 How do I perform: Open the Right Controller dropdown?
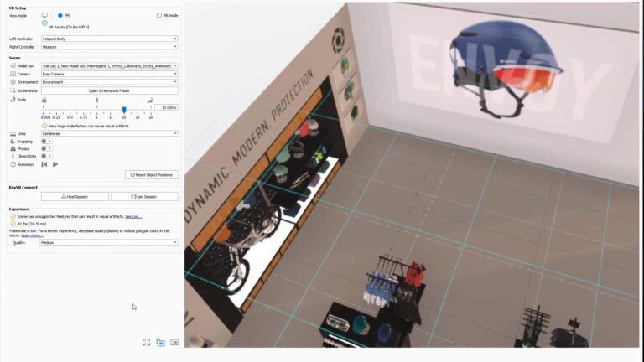110,47
